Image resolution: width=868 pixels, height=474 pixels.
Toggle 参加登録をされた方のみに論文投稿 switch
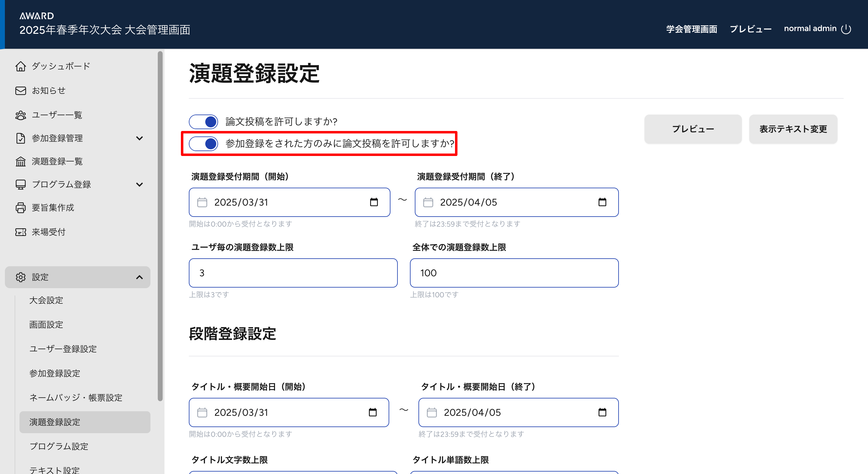[x=203, y=143]
